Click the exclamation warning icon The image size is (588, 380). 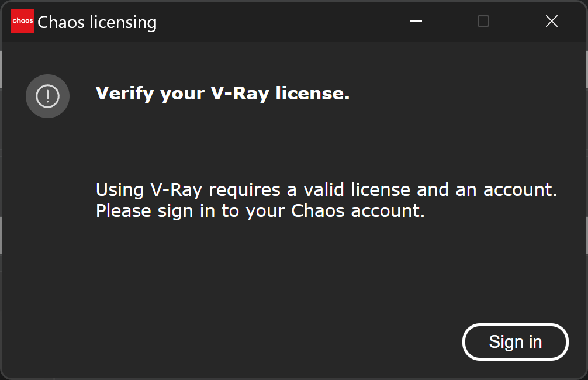47,96
